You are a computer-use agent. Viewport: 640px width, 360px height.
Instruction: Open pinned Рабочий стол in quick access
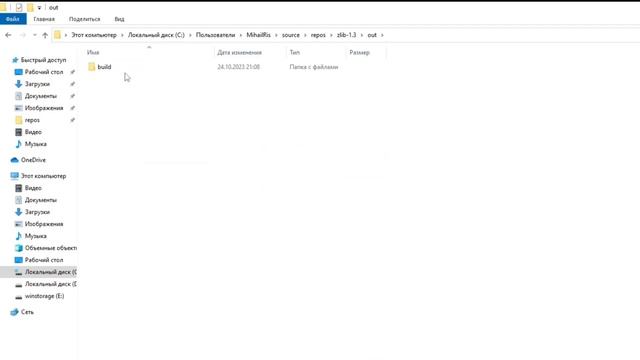44,72
